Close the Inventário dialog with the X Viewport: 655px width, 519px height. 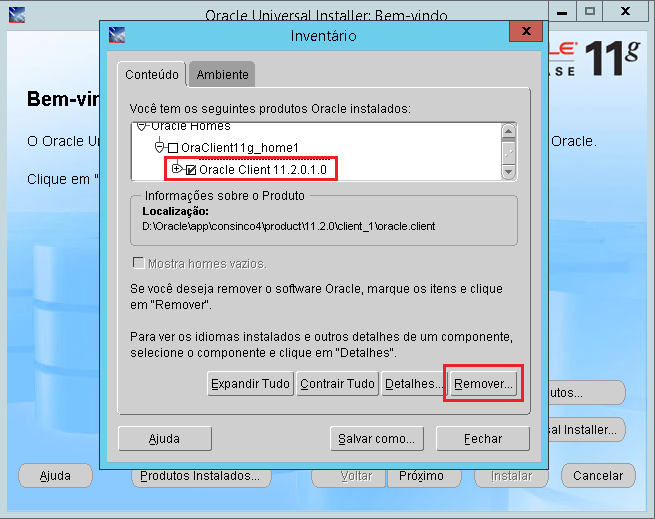(x=526, y=31)
